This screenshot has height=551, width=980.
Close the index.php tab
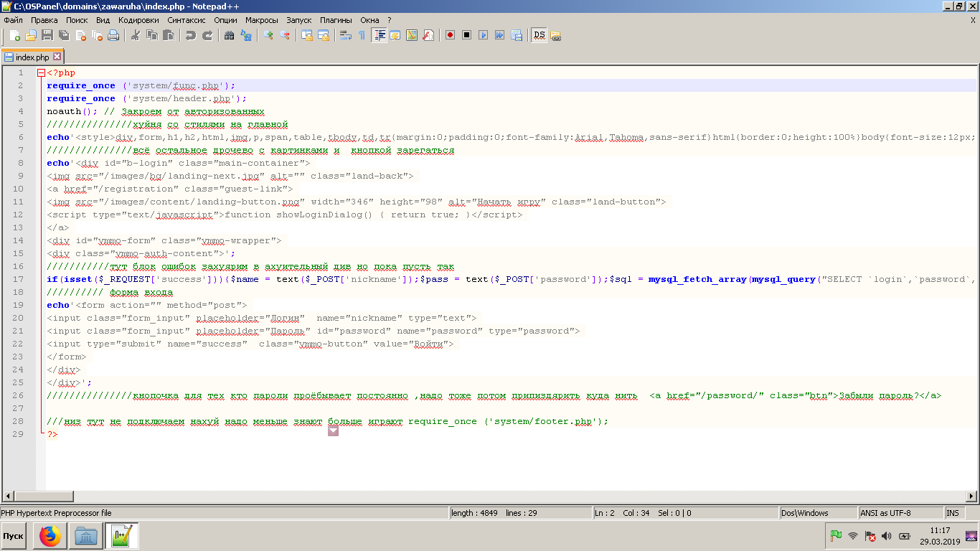click(x=57, y=57)
